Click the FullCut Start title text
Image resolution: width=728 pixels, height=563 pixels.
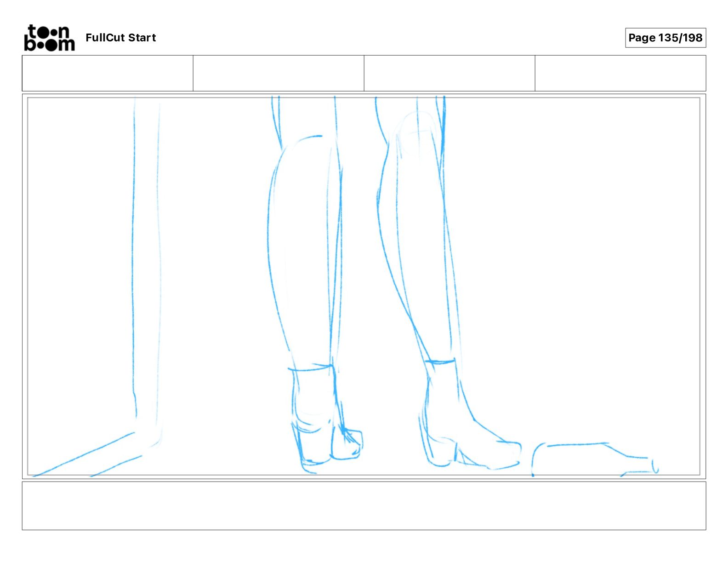[x=120, y=38]
